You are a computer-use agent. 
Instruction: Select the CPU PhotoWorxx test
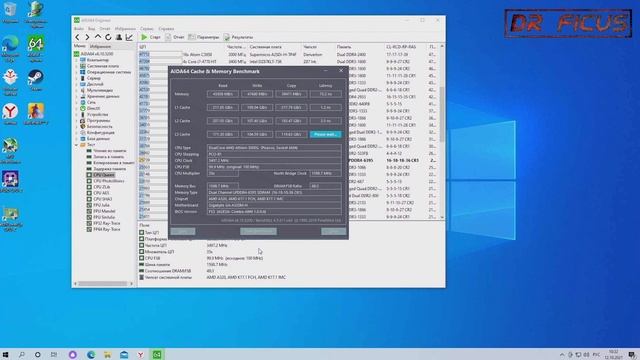click(x=108, y=181)
